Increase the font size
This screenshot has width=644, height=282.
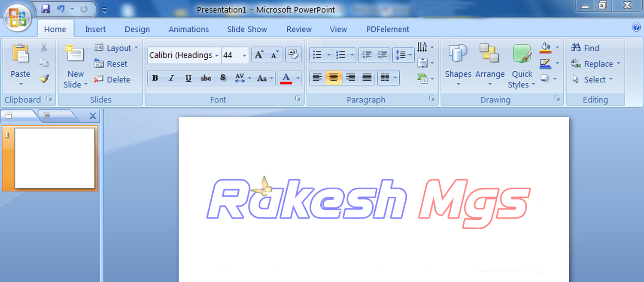point(258,54)
